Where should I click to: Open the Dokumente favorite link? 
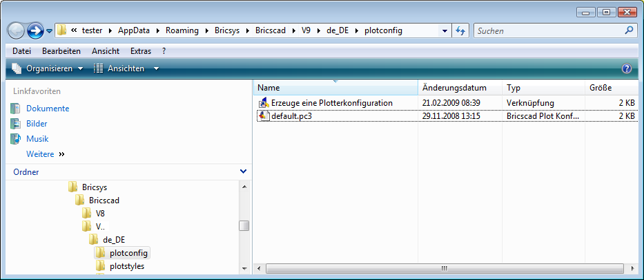pyautogui.click(x=48, y=109)
